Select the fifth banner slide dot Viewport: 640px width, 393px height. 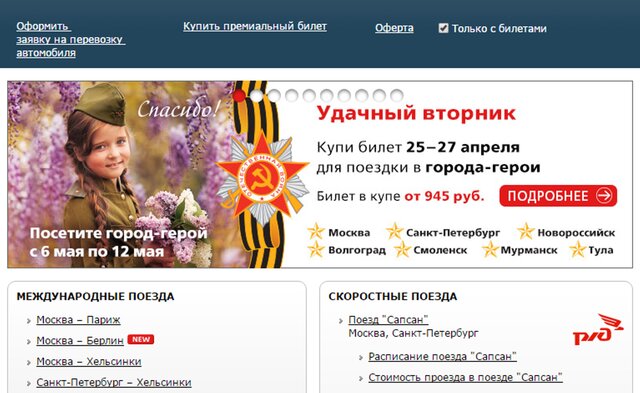tap(309, 96)
